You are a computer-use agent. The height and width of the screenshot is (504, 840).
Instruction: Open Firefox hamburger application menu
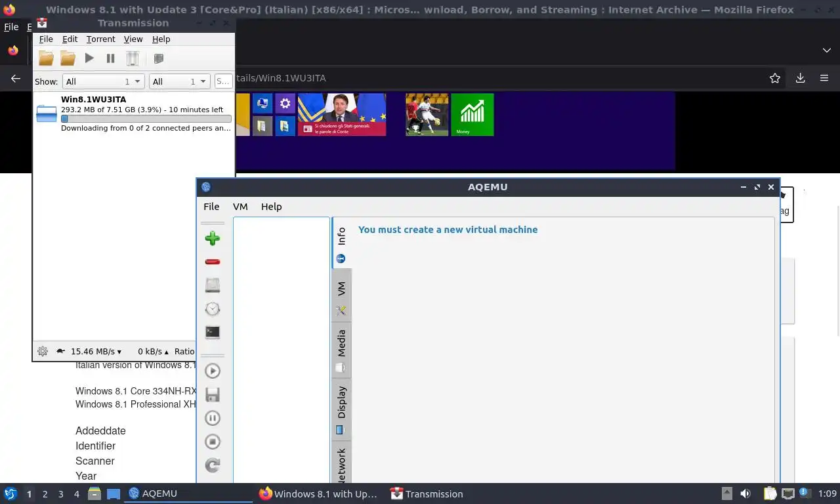[824, 78]
